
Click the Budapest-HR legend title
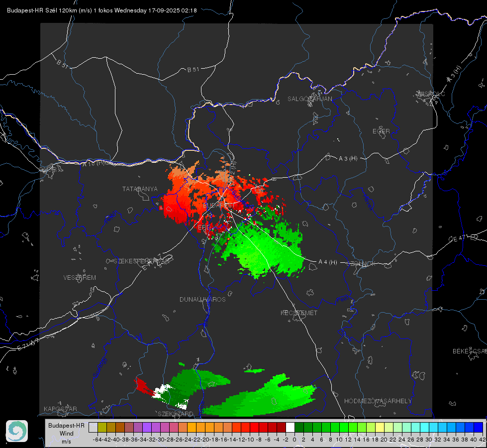pyautogui.click(x=66, y=425)
